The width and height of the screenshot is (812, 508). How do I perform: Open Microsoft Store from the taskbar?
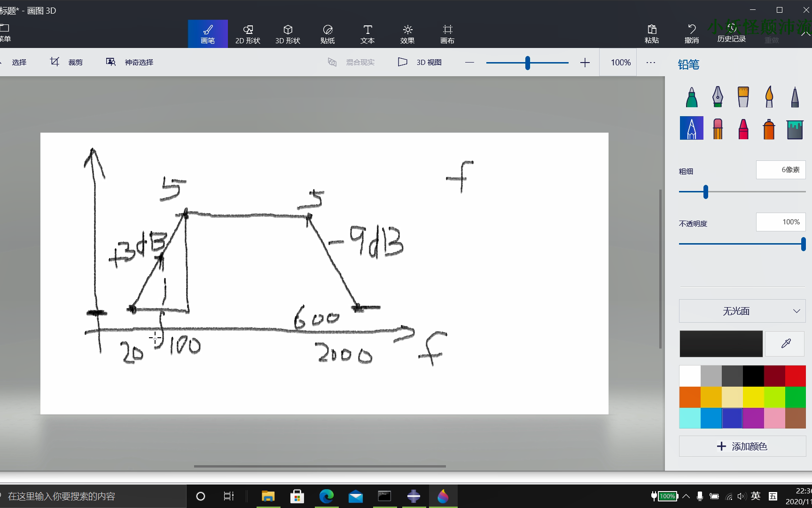pyautogui.click(x=297, y=496)
